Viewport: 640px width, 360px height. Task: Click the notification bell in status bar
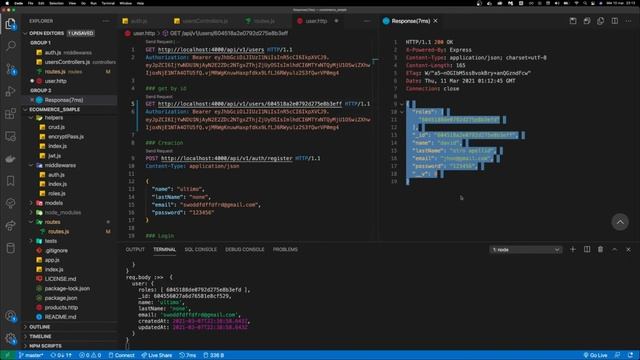point(631,355)
